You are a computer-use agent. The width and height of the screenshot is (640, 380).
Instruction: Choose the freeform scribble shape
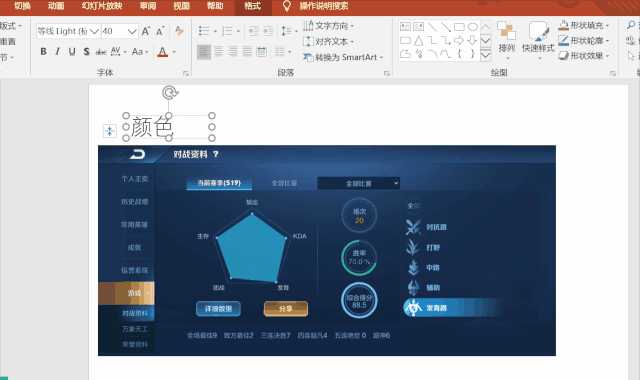point(419,54)
